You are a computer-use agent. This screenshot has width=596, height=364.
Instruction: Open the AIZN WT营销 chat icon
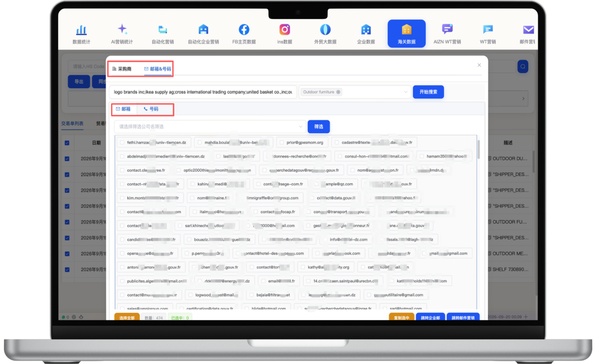pyautogui.click(x=447, y=30)
